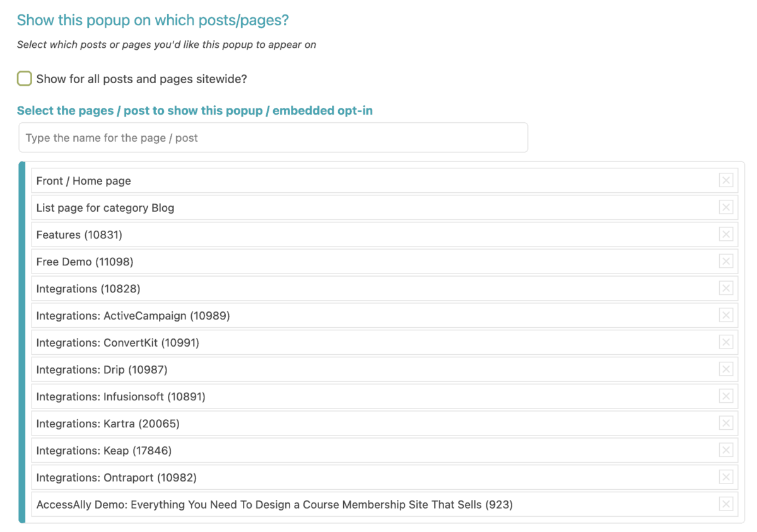Image resolution: width=757 pixels, height=532 pixels.
Task: Remove the "Integrations: Keap (17846)" page
Action: [726, 450]
